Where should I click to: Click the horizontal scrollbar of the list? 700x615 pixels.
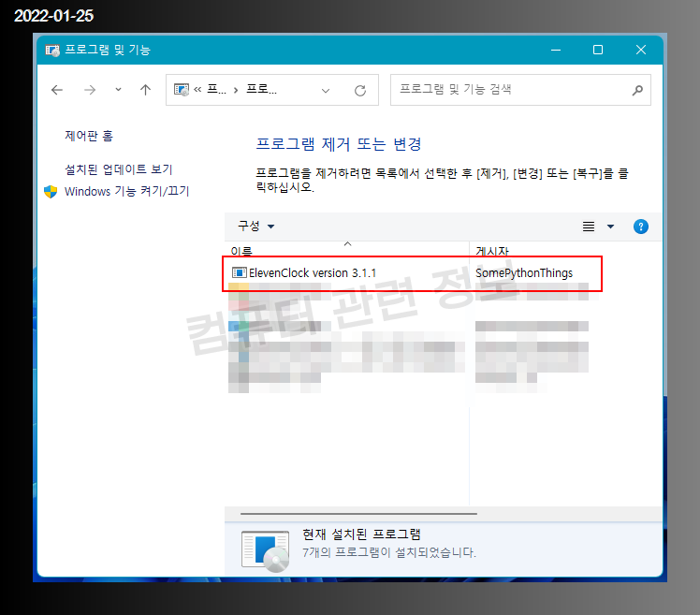358,514
